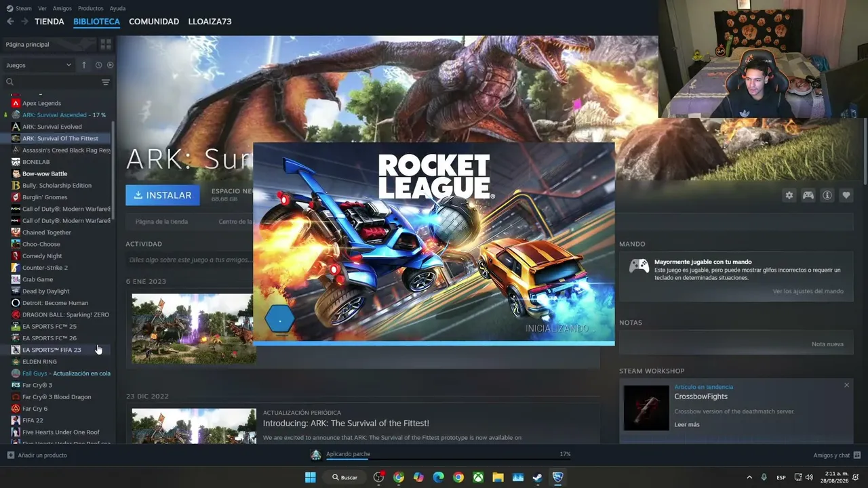Go to the TIENDA tab
Image resolution: width=868 pixels, height=488 pixels.
[50, 22]
